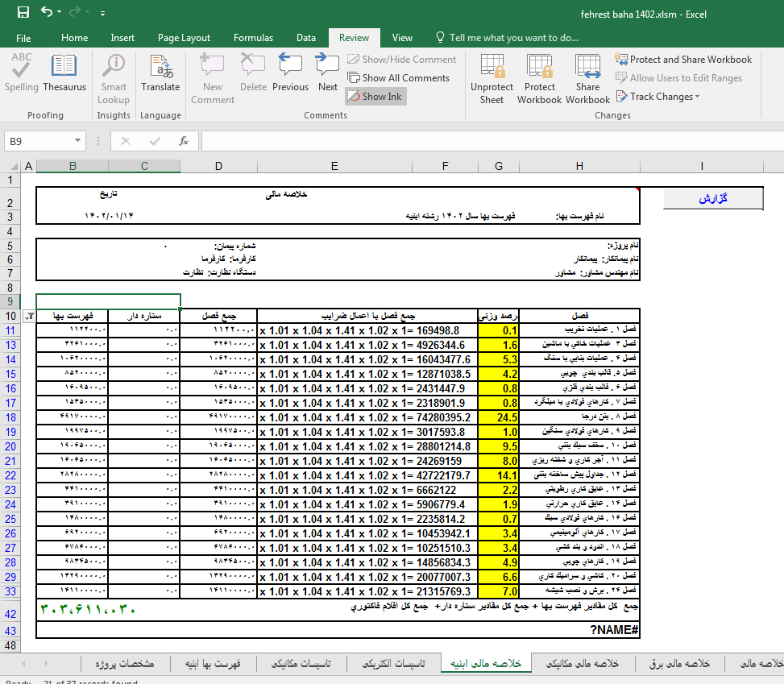Click Protect and Share Workbook
The width and height of the screenshot is (784, 684).
point(683,59)
